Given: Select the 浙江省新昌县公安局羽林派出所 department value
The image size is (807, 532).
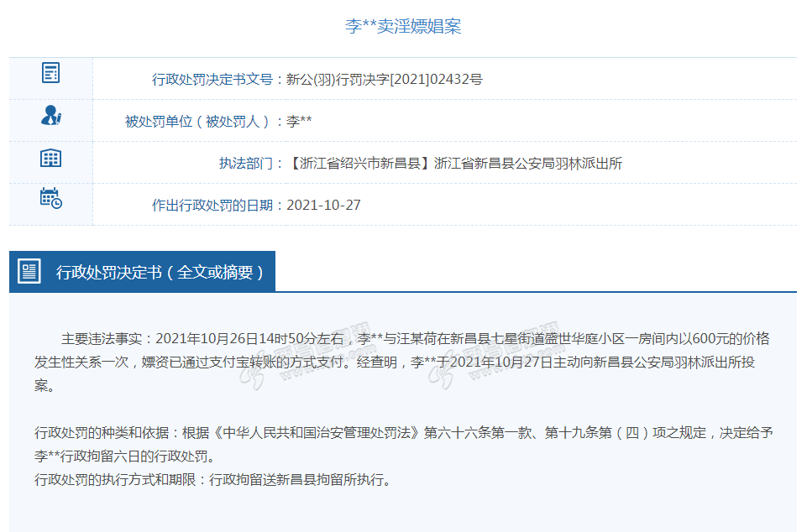Looking at the screenshot, I should (x=528, y=164).
